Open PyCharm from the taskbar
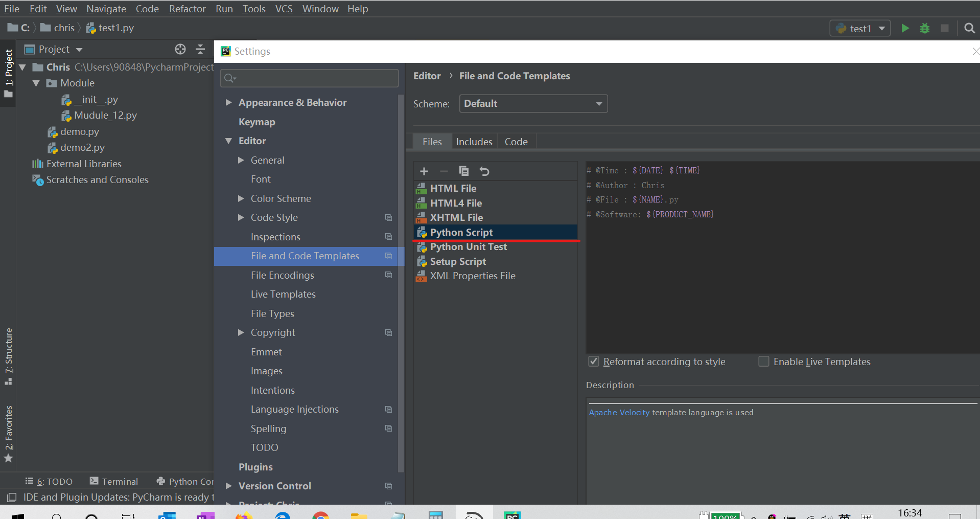This screenshot has height=519, width=980. pos(512,515)
